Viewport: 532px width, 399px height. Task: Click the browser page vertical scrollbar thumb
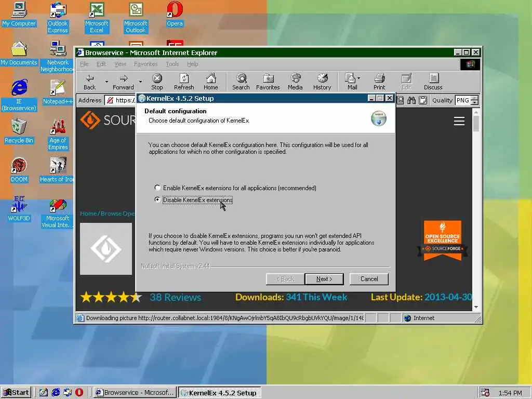(x=476, y=124)
